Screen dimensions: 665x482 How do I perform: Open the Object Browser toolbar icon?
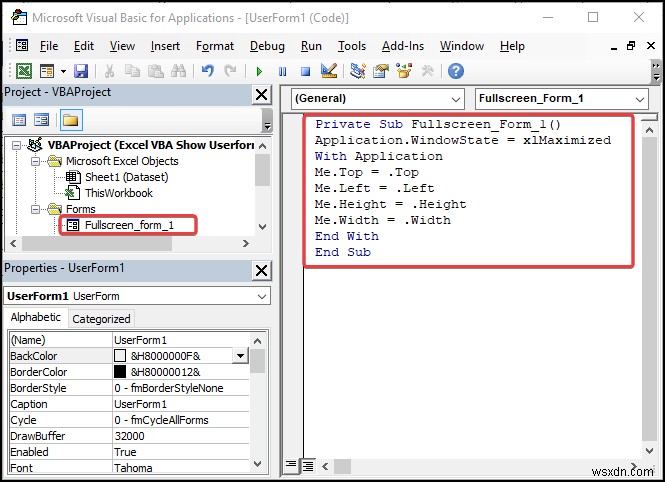pos(404,71)
